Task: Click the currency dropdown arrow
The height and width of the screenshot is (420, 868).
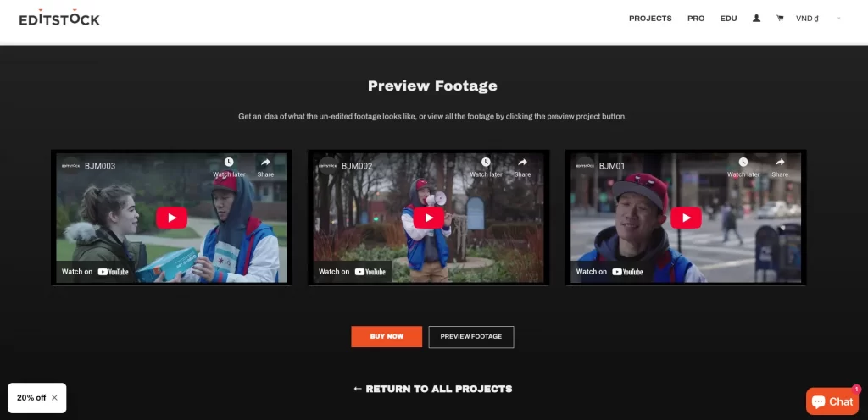Action: pos(838,19)
